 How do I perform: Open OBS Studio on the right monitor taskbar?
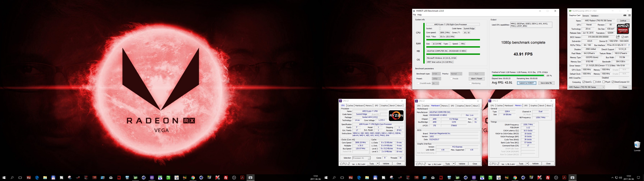[x=556, y=177]
